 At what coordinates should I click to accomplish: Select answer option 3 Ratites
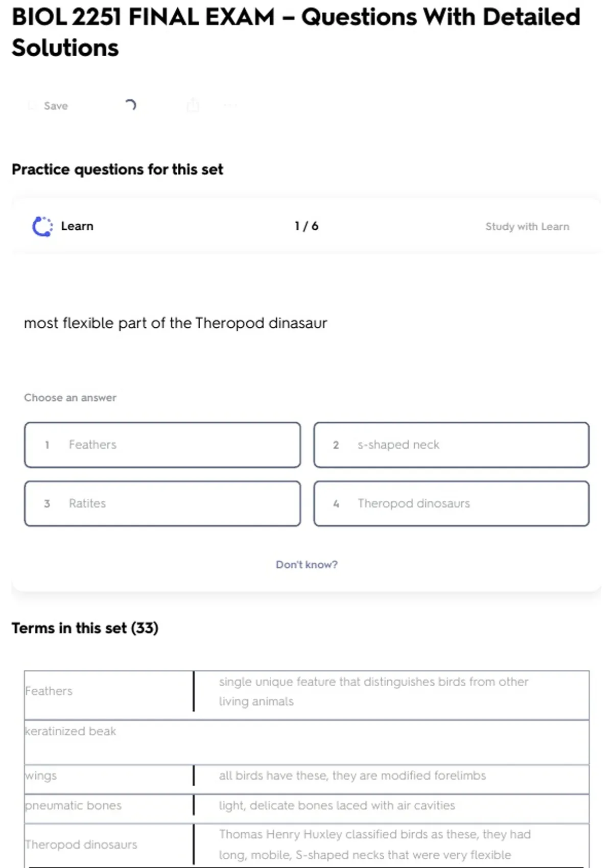162,503
